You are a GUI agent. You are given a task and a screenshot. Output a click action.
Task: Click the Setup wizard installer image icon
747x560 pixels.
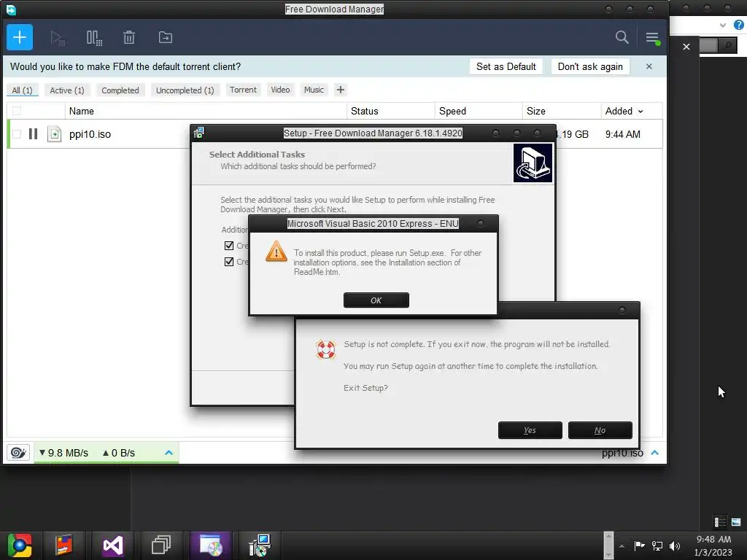(533, 163)
